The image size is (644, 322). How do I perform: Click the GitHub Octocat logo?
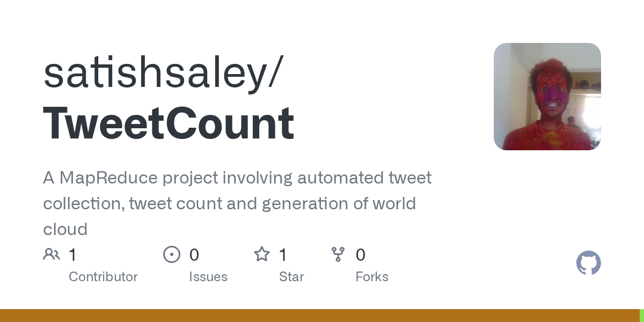coord(588,264)
